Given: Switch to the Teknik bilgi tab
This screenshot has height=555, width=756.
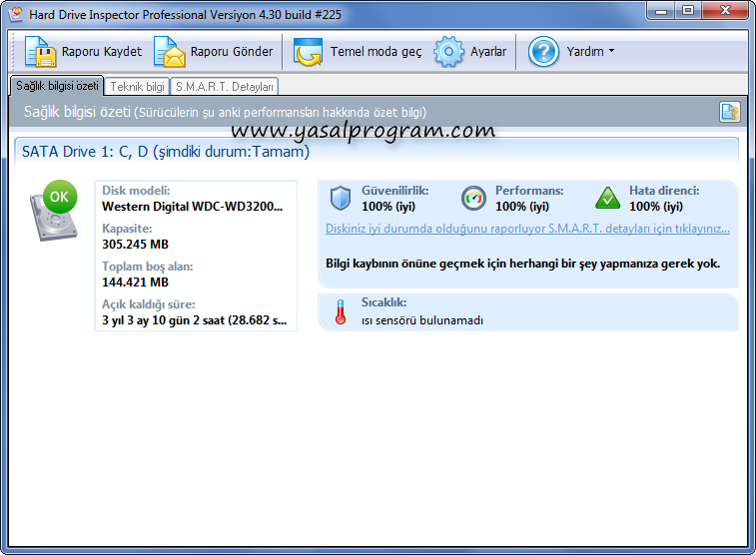Looking at the screenshot, I should click(137, 87).
